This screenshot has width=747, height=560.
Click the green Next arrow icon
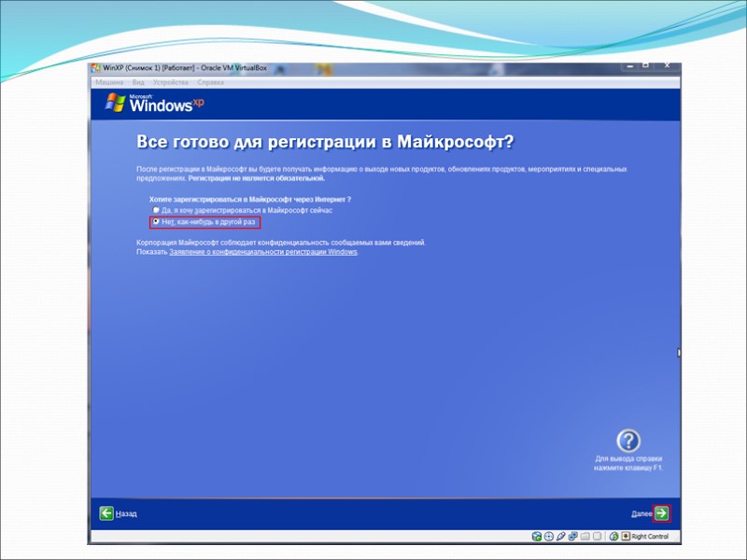662,513
